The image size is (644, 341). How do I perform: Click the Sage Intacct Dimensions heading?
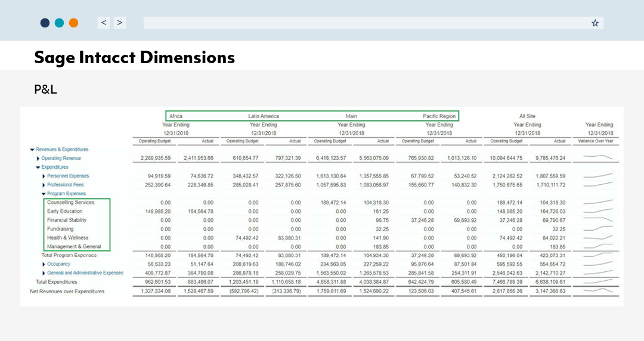134,57
